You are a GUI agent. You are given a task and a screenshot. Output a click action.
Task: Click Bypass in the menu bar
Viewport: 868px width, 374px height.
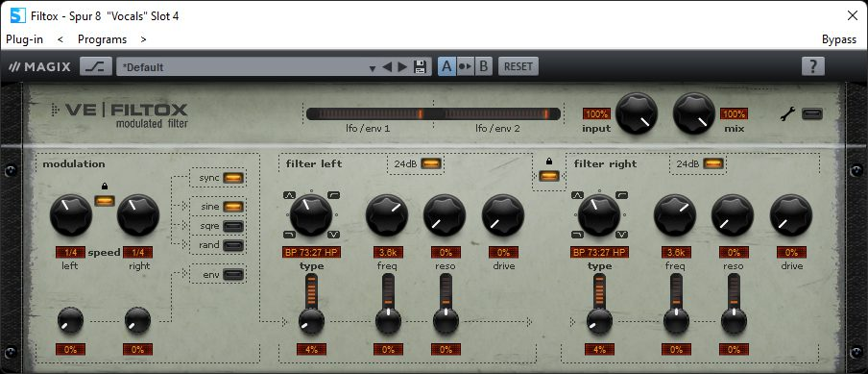pyautogui.click(x=839, y=39)
